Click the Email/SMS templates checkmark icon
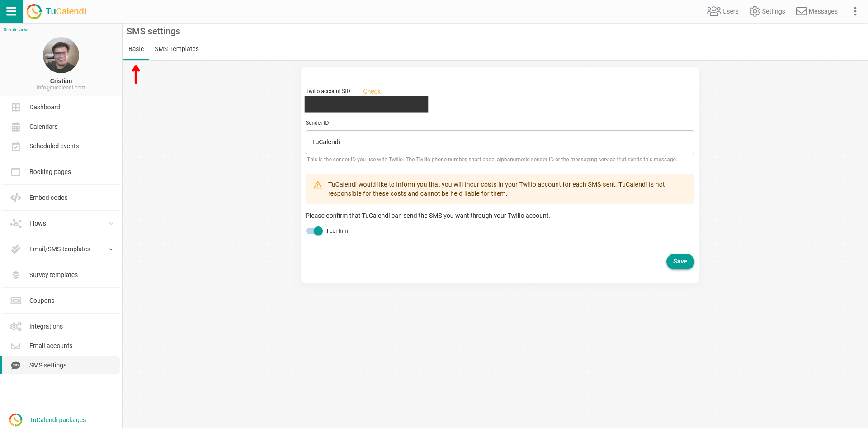This screenshot has height=428, width=868. [x=16, y=249]
